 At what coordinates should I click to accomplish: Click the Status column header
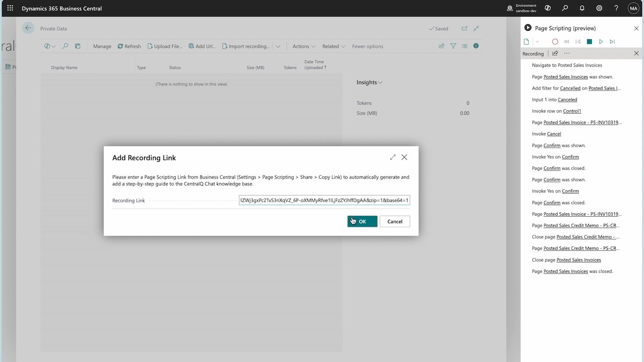pyautogui.click(x=175, y=67)
